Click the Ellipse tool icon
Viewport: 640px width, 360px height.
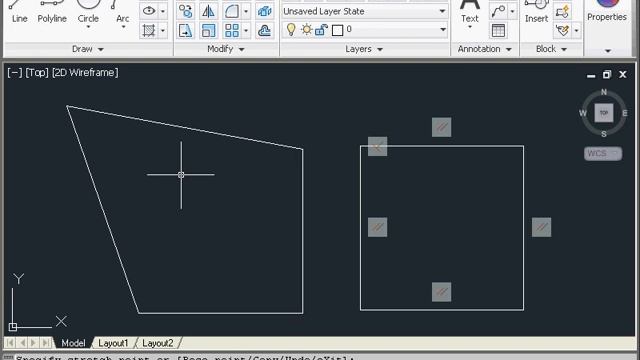149,11
